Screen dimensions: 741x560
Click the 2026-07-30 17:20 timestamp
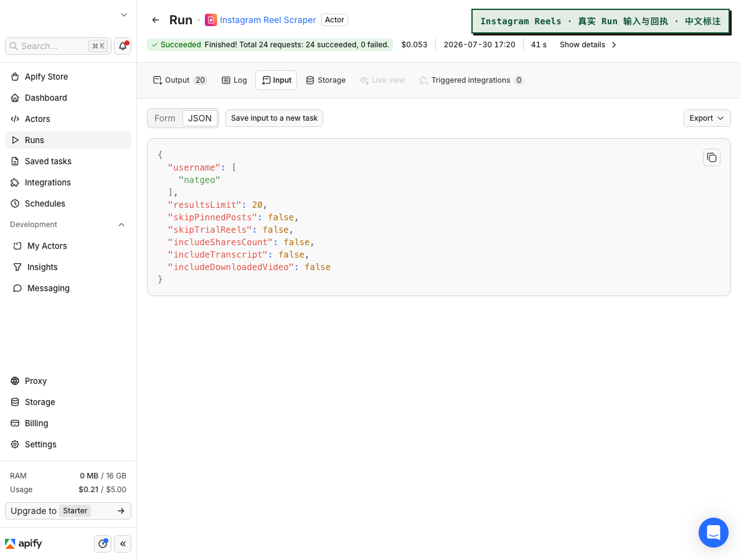click(479, 45)
